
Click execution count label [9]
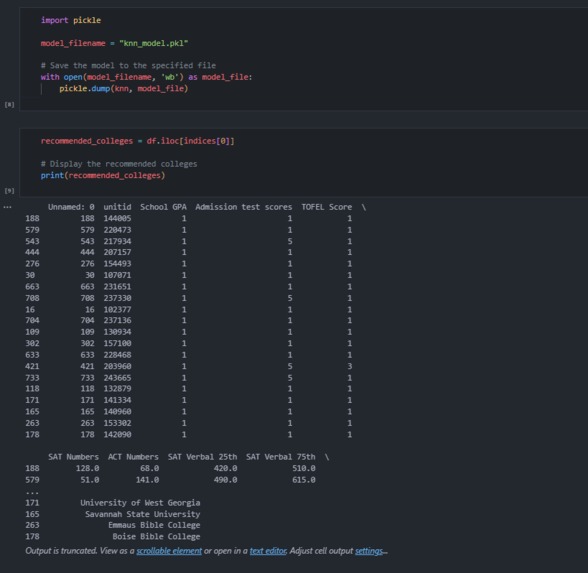coord(9,191)
